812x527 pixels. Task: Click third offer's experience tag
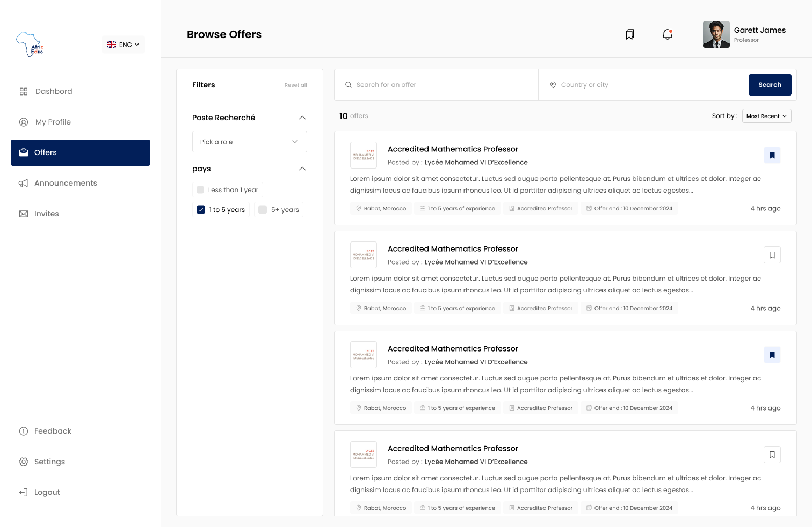pyautogui.click(x=458, y=408)
